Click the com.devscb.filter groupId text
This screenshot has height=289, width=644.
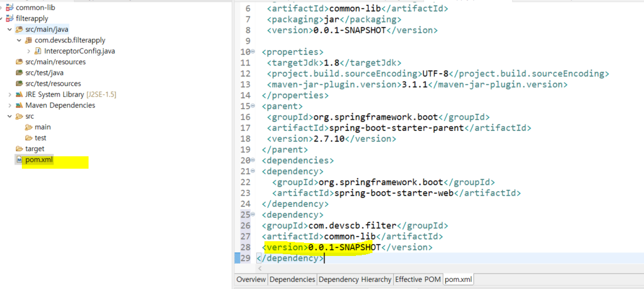pyautogui.click(x=352, y=225)
